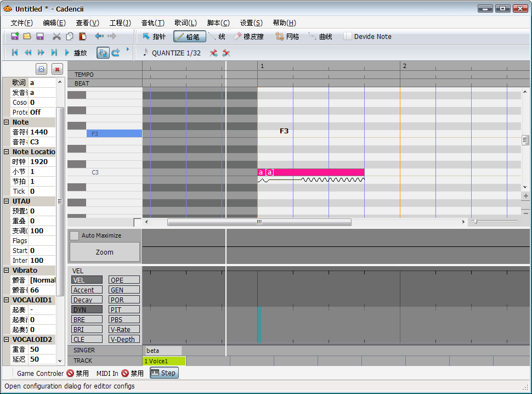Select the V-Depth curve button

(x=124, y=339)
